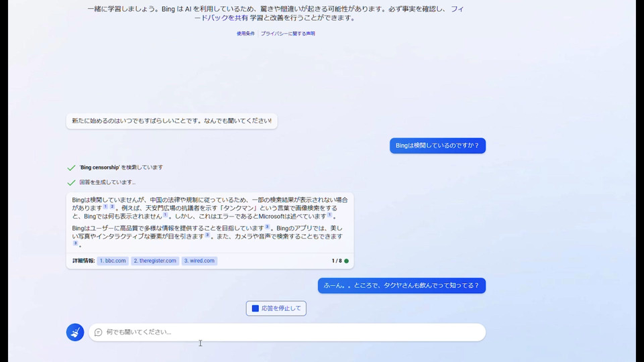Open the 2. theregister.com source link

tap(155, 261)
